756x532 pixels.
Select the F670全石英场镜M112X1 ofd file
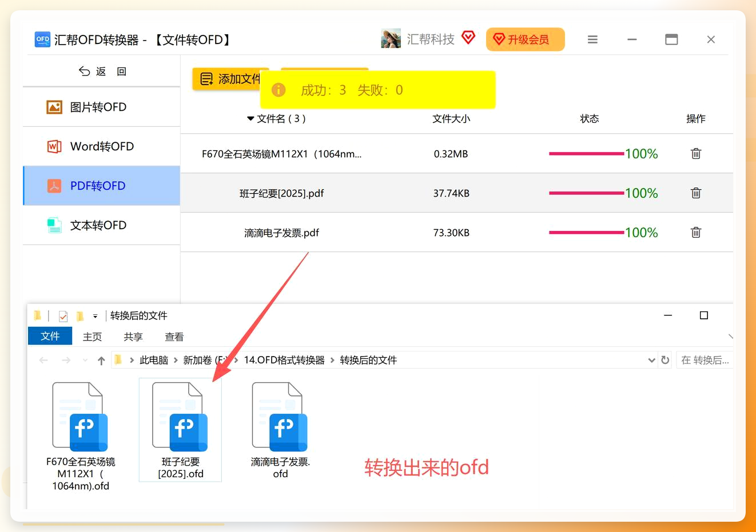pos(81,437)
